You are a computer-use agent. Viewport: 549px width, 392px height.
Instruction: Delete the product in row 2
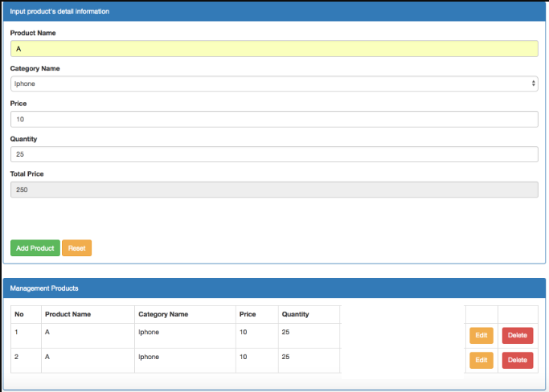517,360
